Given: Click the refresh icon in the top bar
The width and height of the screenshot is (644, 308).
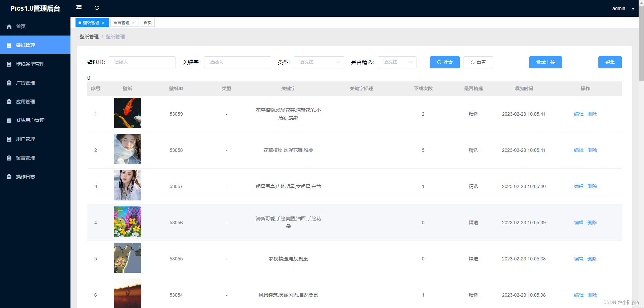Looking at the screenshot, I should (x=97, y=7).
